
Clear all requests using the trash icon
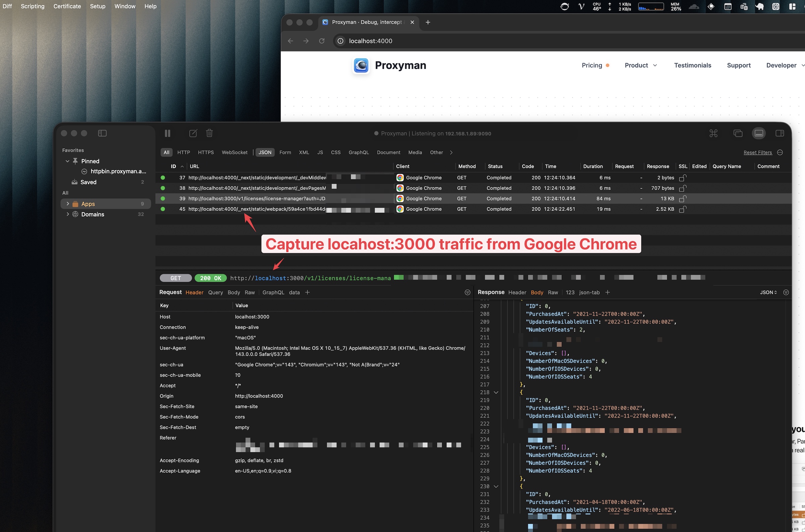tap(209, 133)
